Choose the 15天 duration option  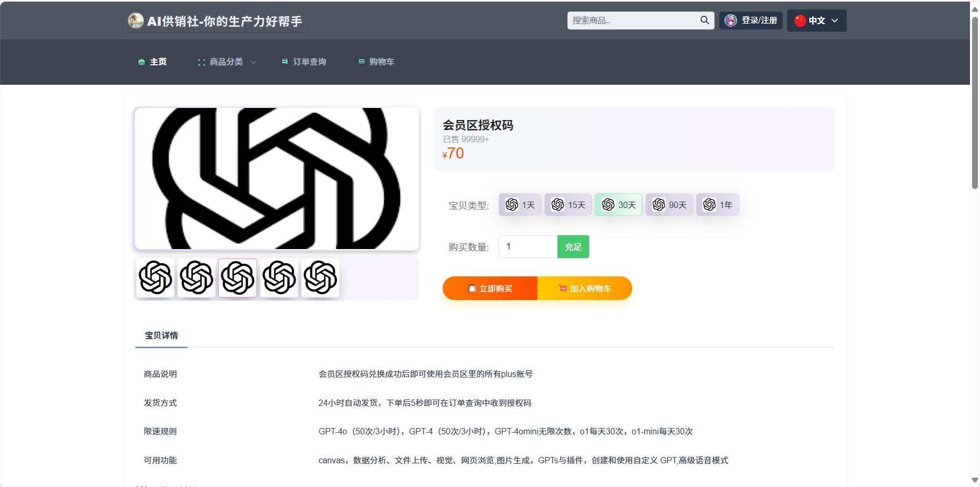pos(568,205)
